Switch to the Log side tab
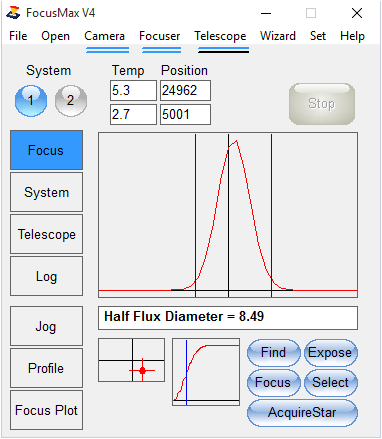This screenshot has height=439, width=382. click(x=46, y=276)
